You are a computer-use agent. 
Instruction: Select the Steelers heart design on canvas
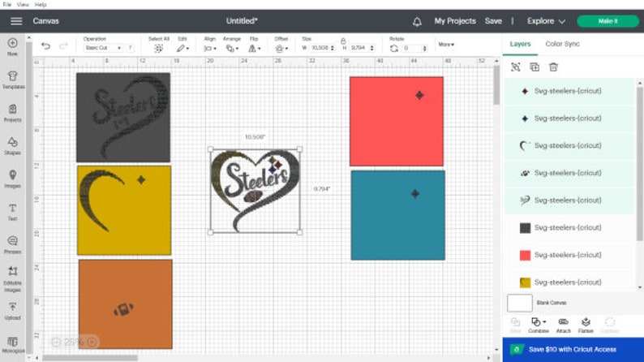pyautogui.click(x=255, y=191)
